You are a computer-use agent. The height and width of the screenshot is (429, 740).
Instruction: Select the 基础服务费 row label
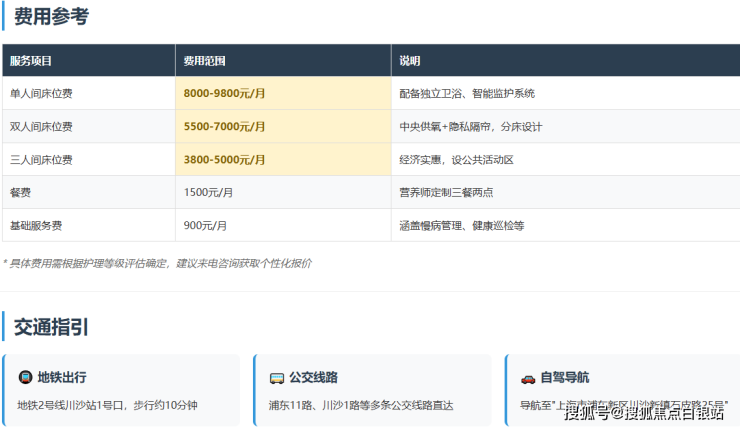click(36, 226)
